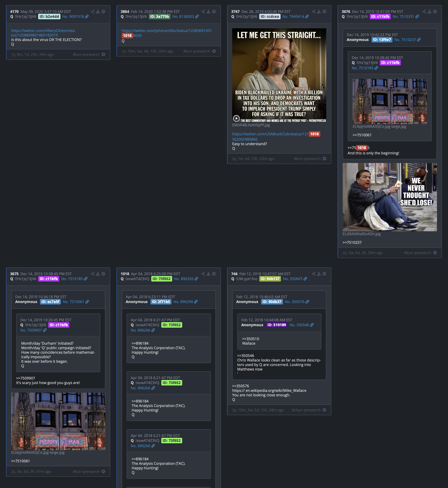This screenshot has height=488, width=448.
Task: Open the post number link No. 896320
Action: 184,279
